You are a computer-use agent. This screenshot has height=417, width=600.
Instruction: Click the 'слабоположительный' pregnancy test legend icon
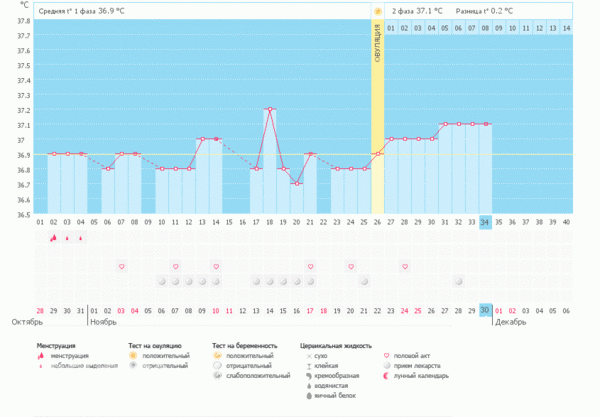[x=218, y=377]
